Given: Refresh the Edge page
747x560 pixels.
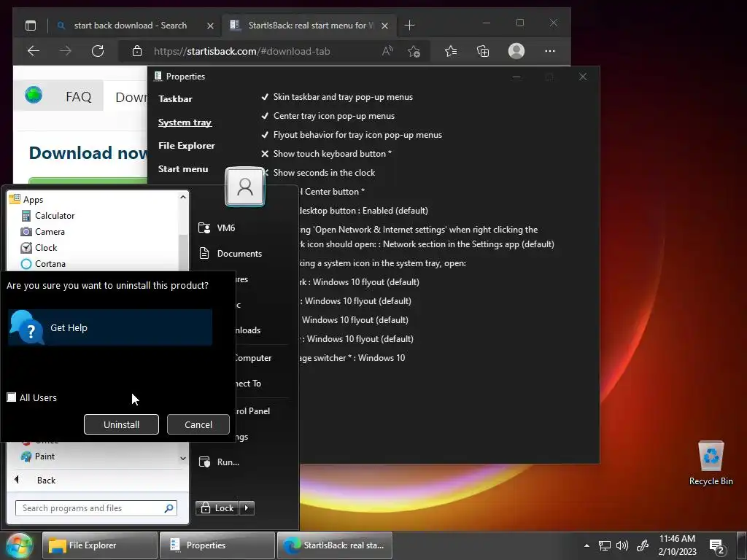Looking at the screenshot, I should (x=98, y=51).
